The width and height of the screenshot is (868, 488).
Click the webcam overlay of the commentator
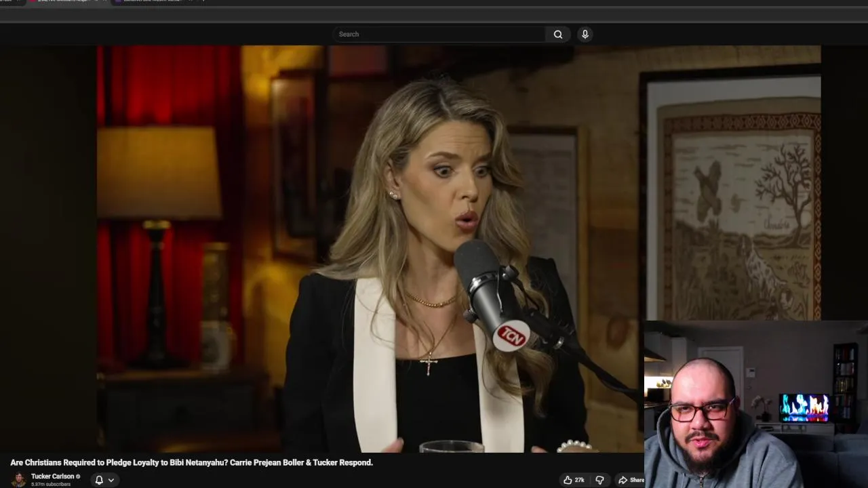click(x=755, y=404)
